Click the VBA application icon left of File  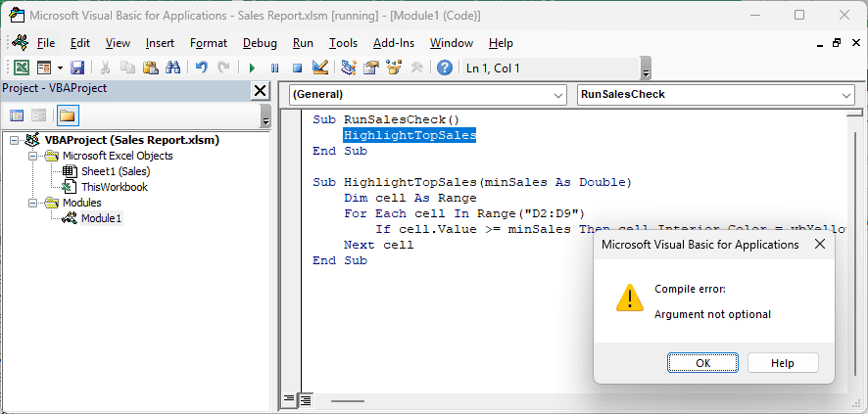(21, 42)
